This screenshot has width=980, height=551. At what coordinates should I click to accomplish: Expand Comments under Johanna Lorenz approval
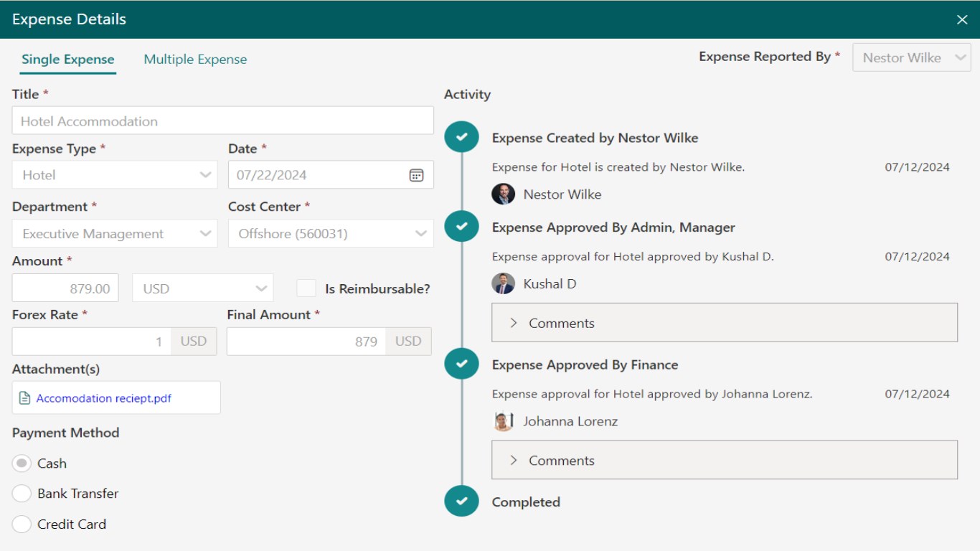click(x=724, y=461)
